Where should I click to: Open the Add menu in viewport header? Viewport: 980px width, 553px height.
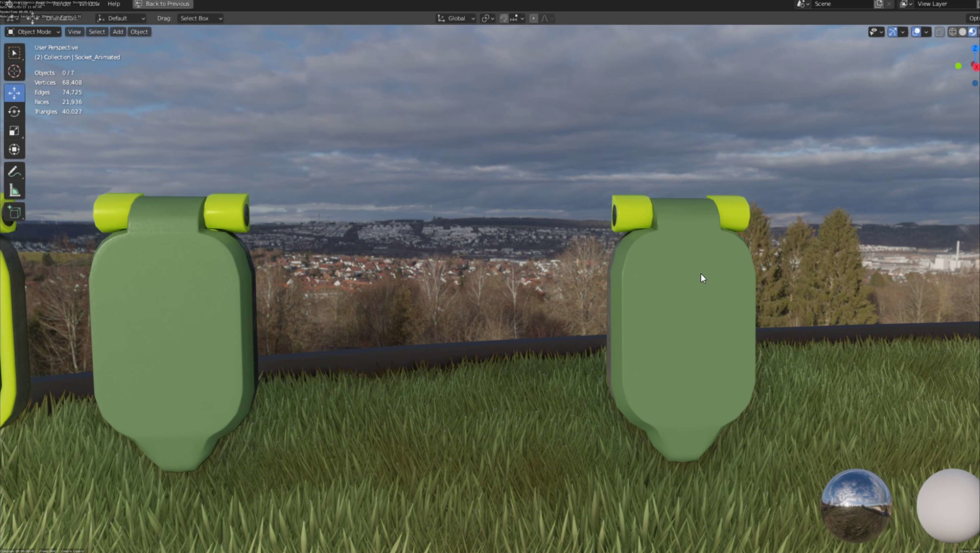[118, 32]
